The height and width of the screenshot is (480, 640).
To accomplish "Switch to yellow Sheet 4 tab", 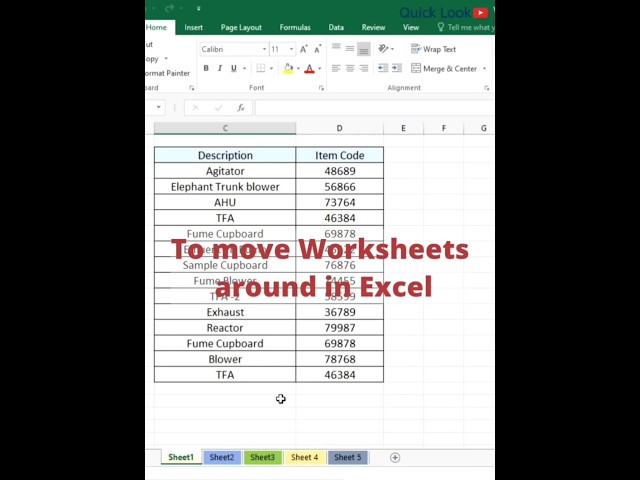I will click(304, 457).
